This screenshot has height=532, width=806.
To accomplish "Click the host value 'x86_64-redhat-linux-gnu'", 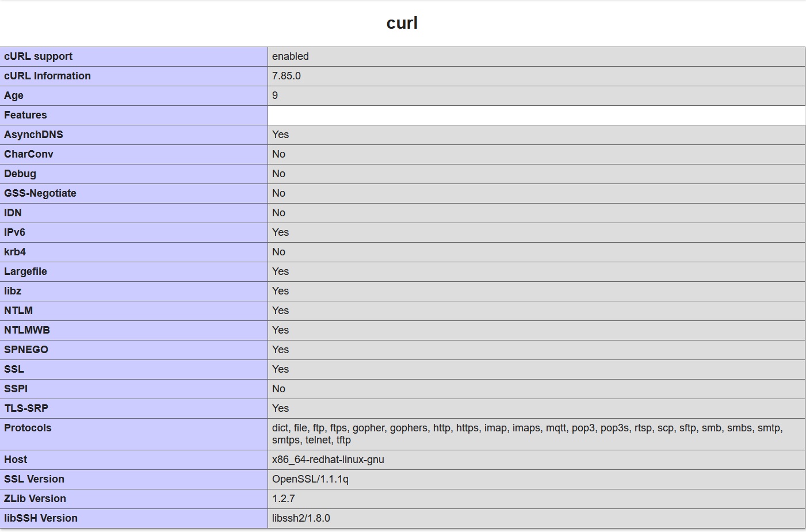I will (328, 460).
